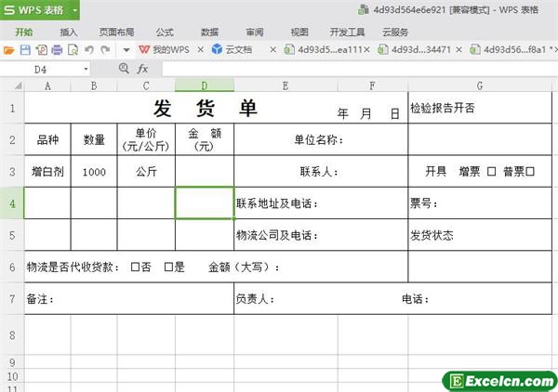Save the workbook with the floppy disk icon

click(25, 50)
